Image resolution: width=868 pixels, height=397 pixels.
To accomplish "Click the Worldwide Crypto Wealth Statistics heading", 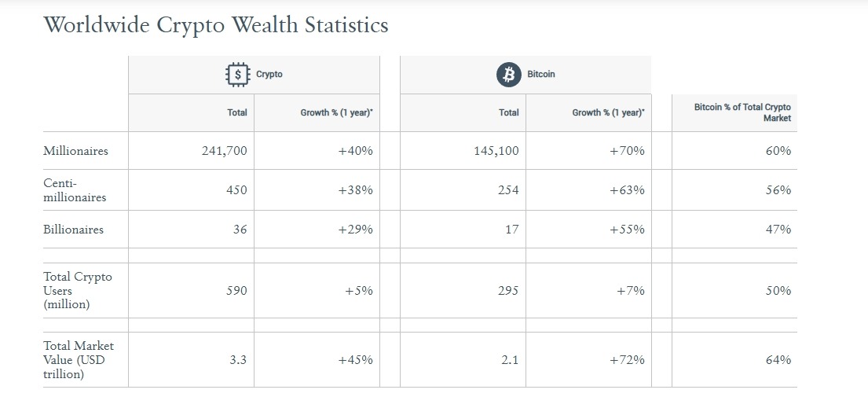I will [216, 25].
